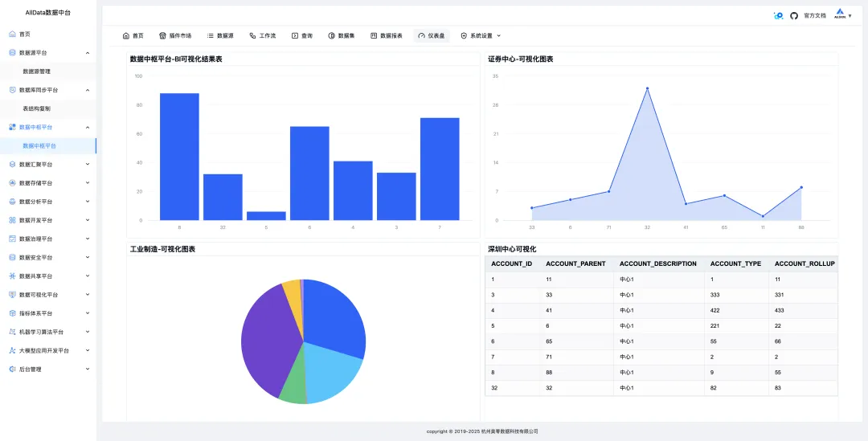Click the home icon in sidebar

click(12, 34)
